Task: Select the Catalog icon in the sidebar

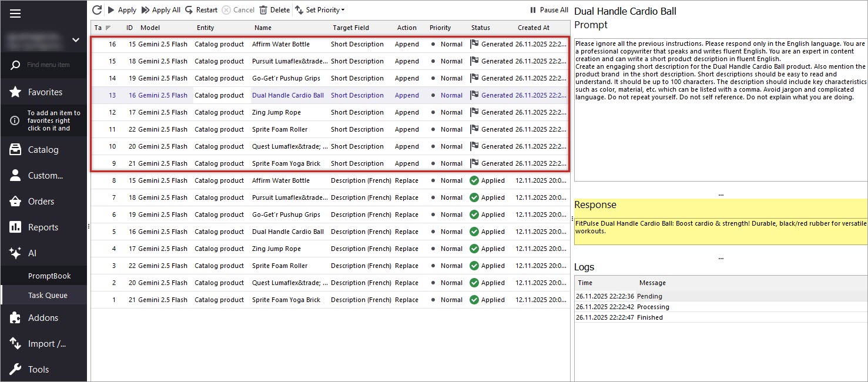Action: pyautogui.click(x=14, y=149)
